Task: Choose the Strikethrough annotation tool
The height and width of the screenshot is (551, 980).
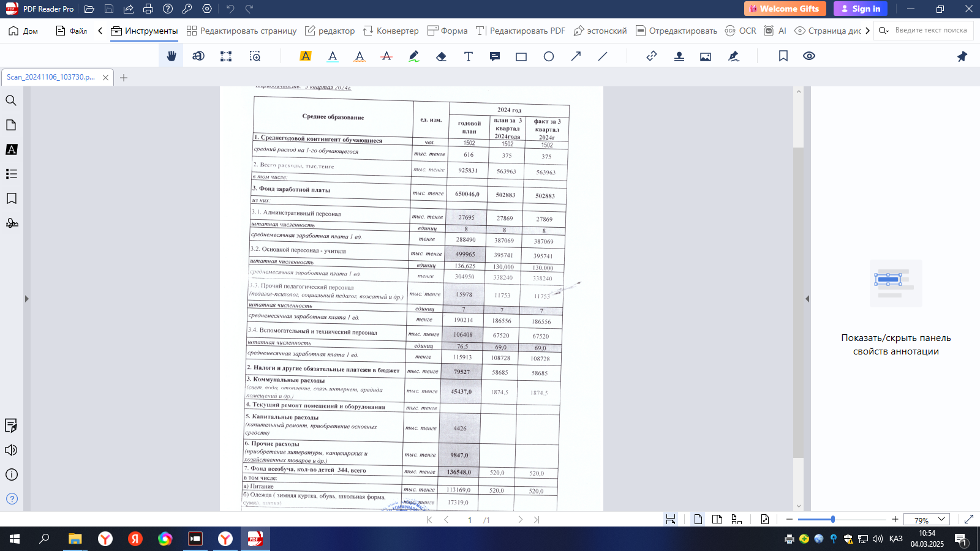Action: pyautogui.click(x=386, y=56)
